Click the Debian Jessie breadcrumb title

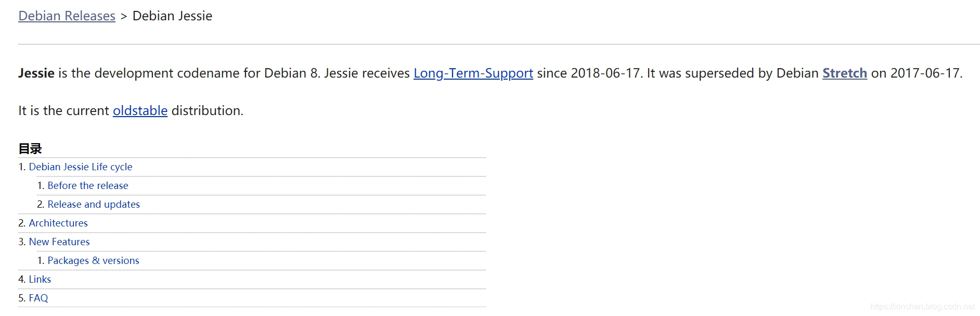(x=172, y=16)
